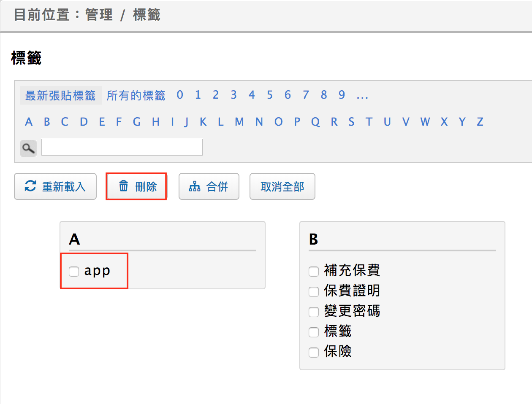Switch to 所有的標籤 filter
The height and width of the screenshot is (404, 532).
pos(136,96)
